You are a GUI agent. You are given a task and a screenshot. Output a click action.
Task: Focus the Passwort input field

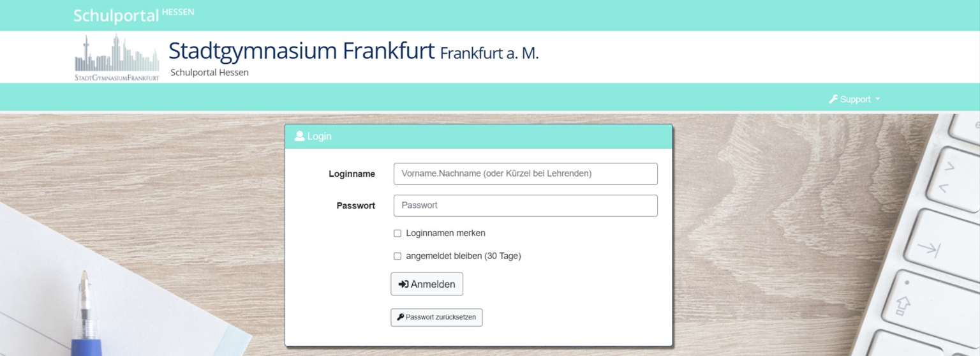click(525, 205)
